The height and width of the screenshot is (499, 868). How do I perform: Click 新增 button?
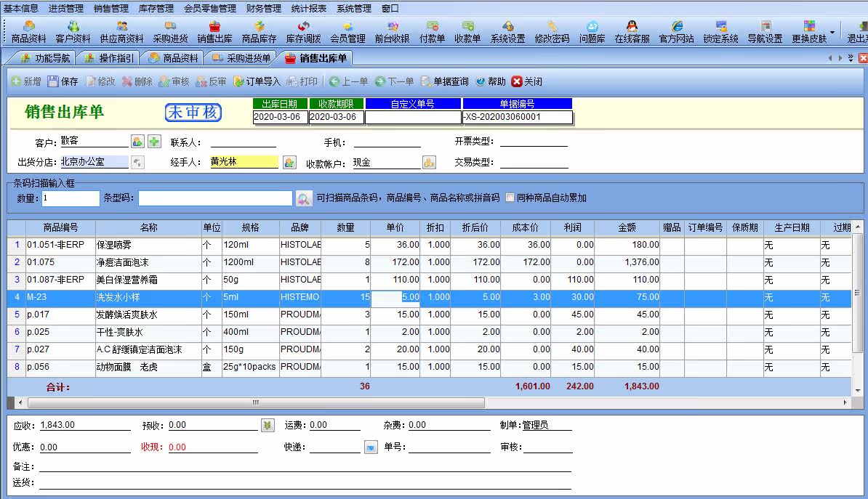coord(26,81)
